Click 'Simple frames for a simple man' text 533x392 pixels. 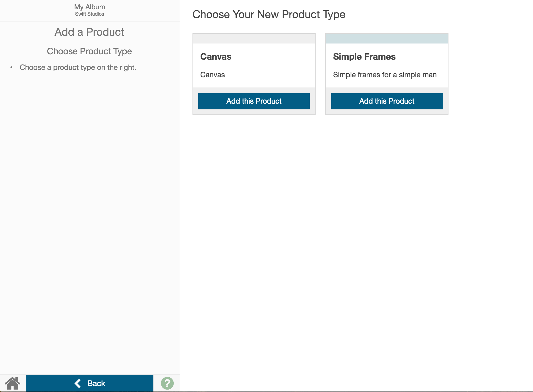click(385, 75)
